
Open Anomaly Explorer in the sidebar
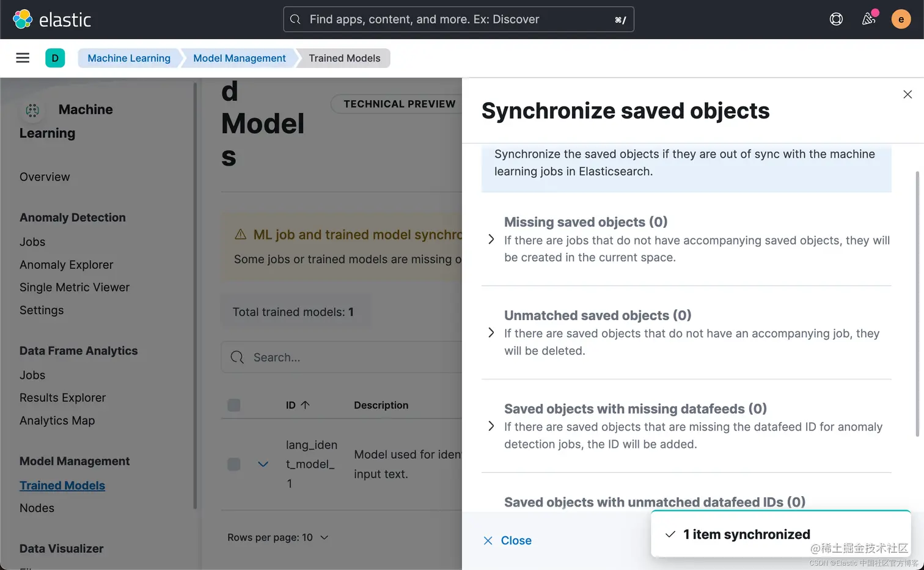[x=67, y=265]
